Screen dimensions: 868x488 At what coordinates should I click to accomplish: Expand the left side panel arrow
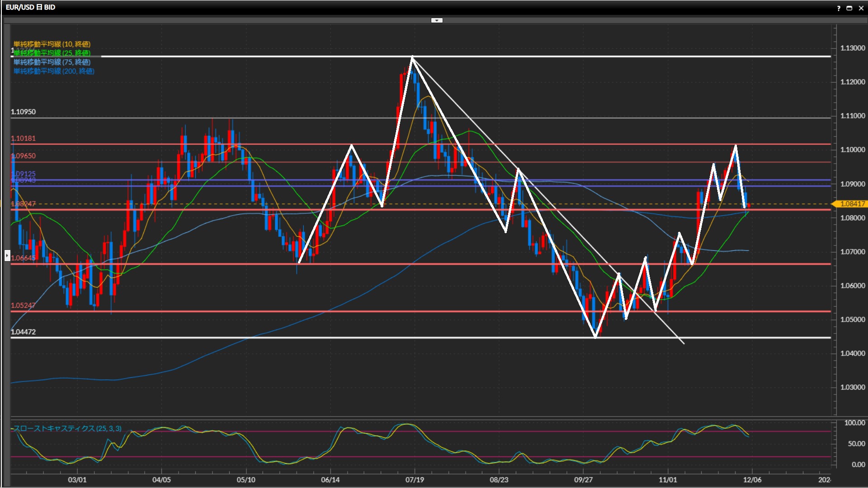click(x=7, y=256)
